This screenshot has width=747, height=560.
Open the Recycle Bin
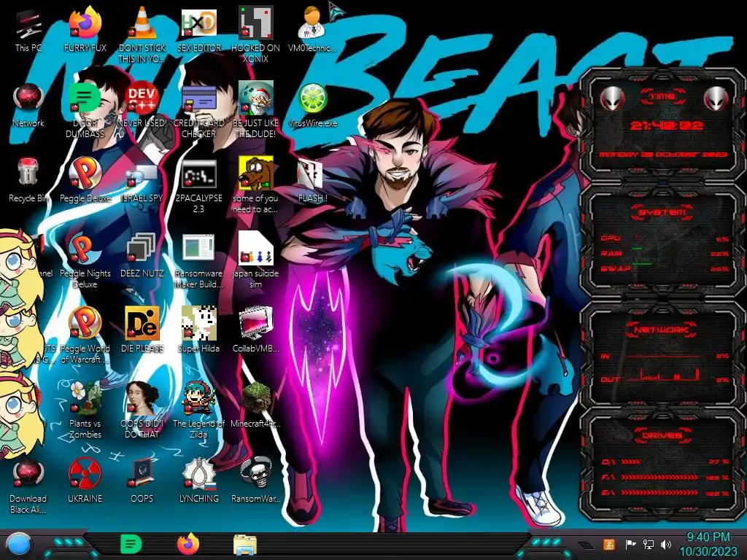(x=28, y=181)
